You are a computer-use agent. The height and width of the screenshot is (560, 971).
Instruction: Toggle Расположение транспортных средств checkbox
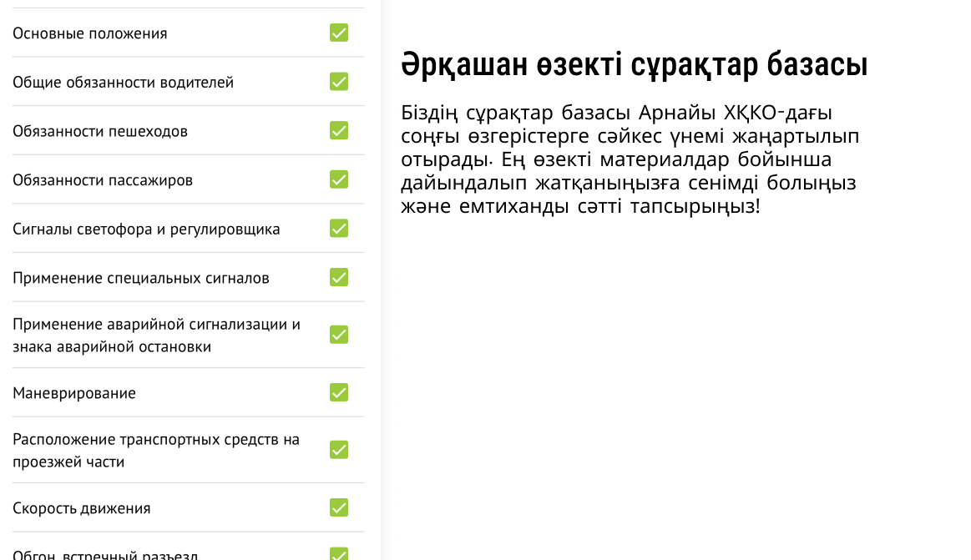pos(339,450)
